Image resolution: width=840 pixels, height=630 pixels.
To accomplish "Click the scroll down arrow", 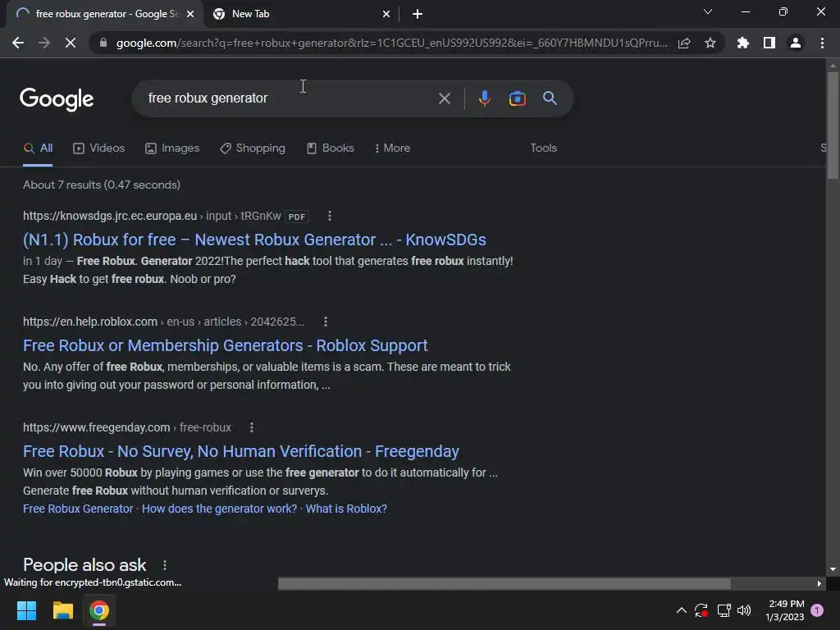I will pos(833,569).
